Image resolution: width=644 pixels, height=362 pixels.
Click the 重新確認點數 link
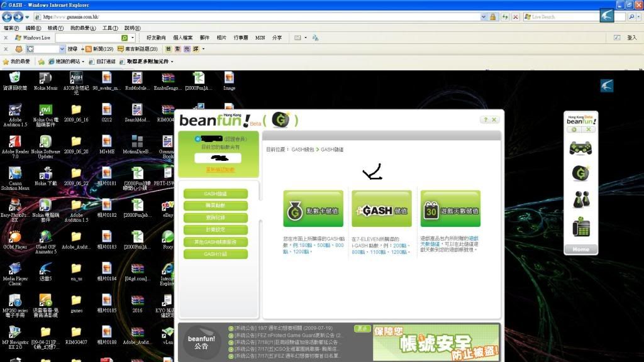(x=220, y=170)
